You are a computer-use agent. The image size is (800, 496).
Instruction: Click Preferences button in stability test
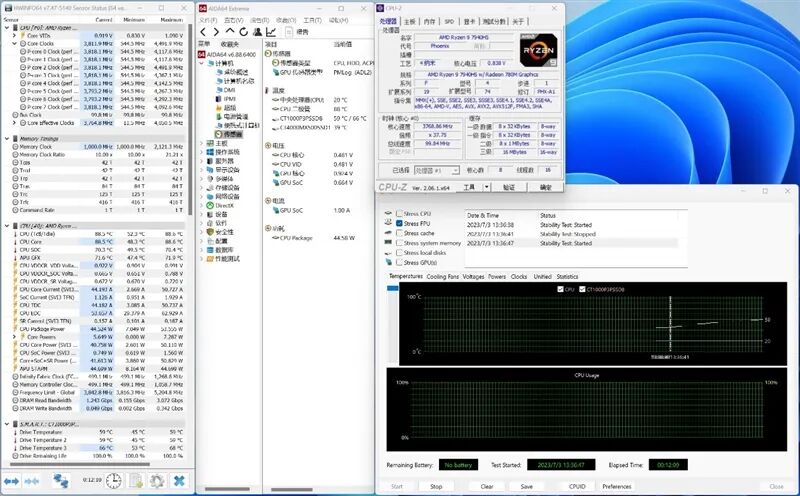click(x=617, y=486)
